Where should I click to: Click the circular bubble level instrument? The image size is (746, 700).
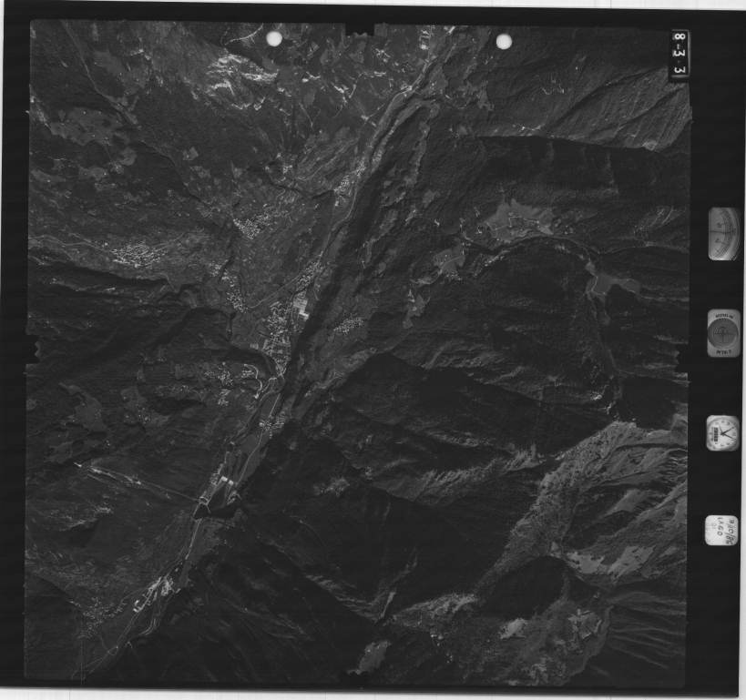pyautogui.click(x=723, y=333)
